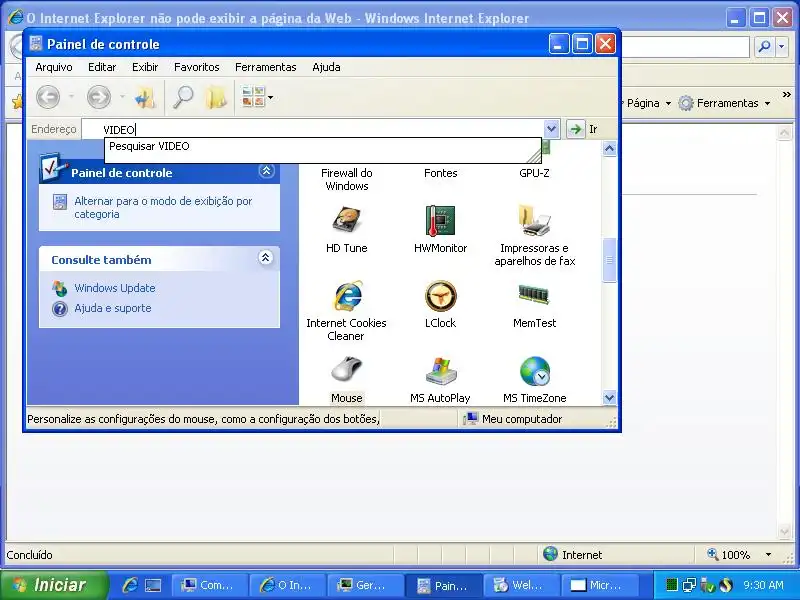Click the Internet Explorer search magnifier button
The height and width of the screenshot is (600, 800).
pyautogui.click(x=764, y=47)
